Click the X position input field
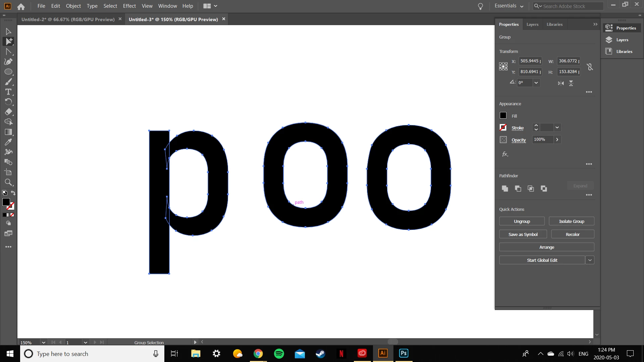 pyautogui.click(x=530, y=61)
